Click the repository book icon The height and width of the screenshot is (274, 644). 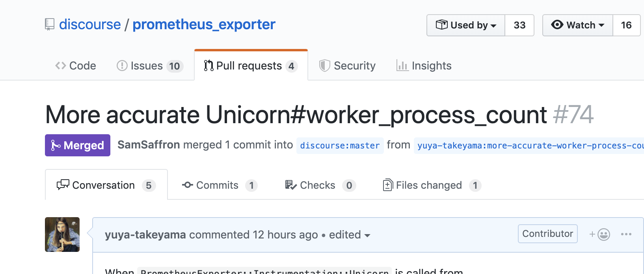pyautogui.click(x=49, y=24)
